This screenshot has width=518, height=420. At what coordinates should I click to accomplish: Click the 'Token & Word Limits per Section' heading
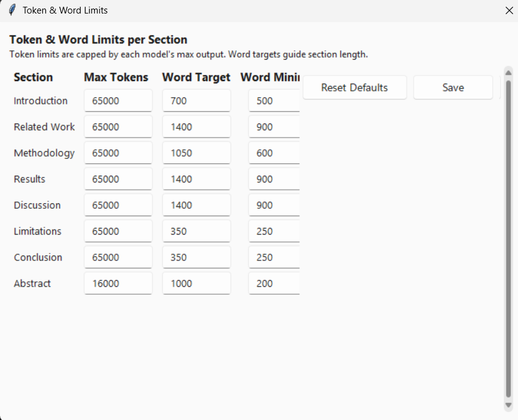[x=98, y=40]
